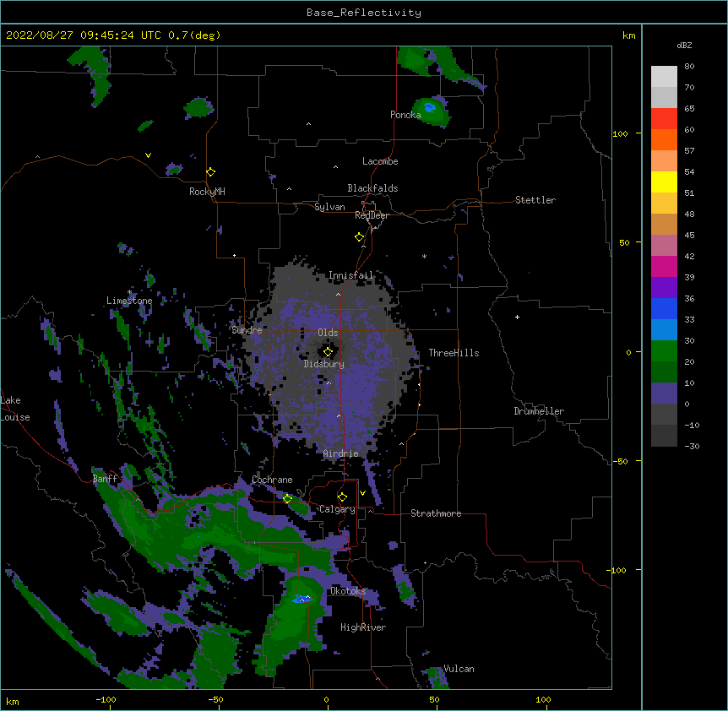Click the Limestone label

coord(129,301)
